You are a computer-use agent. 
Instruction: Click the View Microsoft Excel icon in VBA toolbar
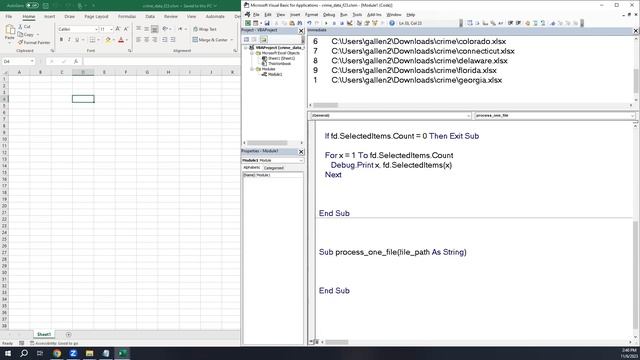click(248, 23)
